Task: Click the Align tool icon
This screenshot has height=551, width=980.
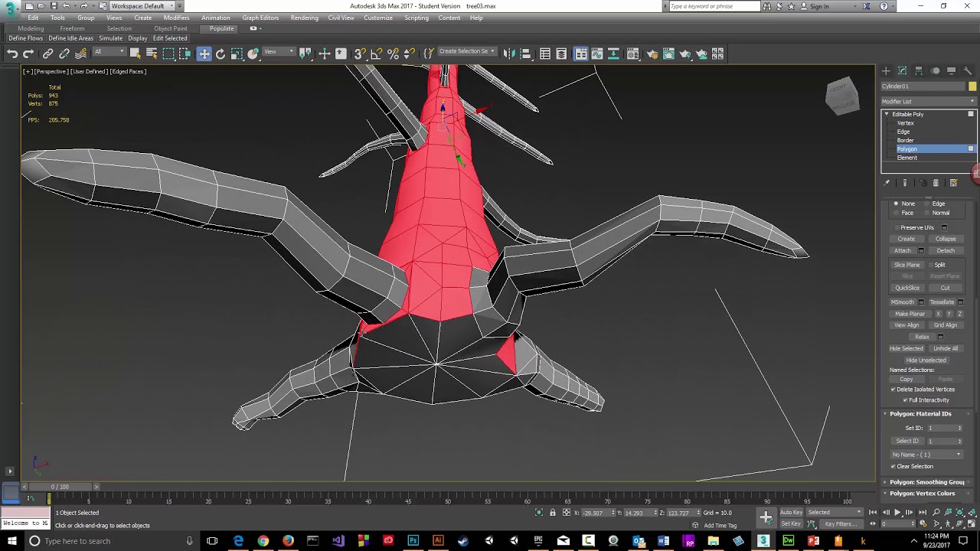Action: click(527, 54)
